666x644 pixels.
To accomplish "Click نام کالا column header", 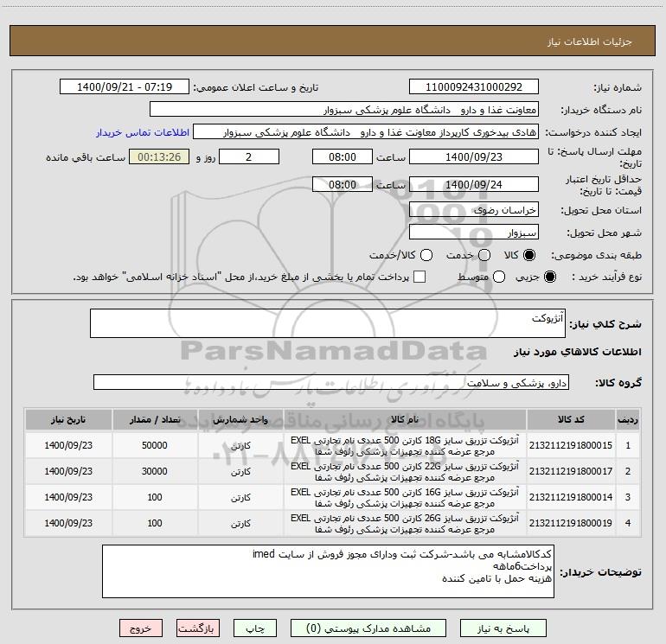I will 405,419.
